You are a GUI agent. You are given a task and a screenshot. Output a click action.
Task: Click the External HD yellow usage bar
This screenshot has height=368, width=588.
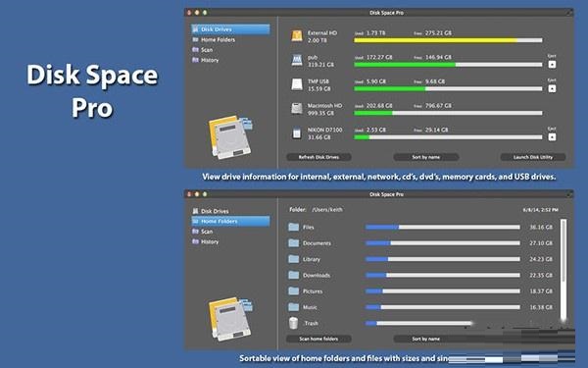coord(448,40)
